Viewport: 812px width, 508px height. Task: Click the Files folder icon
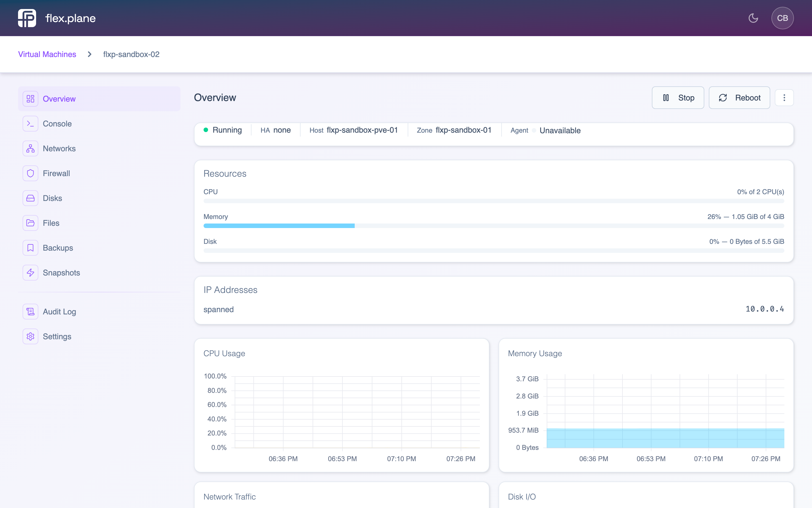click(x=30, y=223)
